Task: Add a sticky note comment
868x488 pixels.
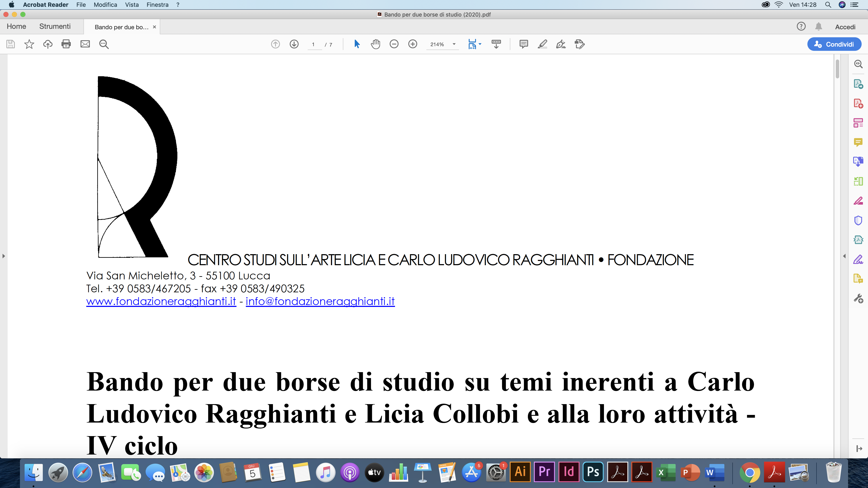Action: [x=524, y=44]
